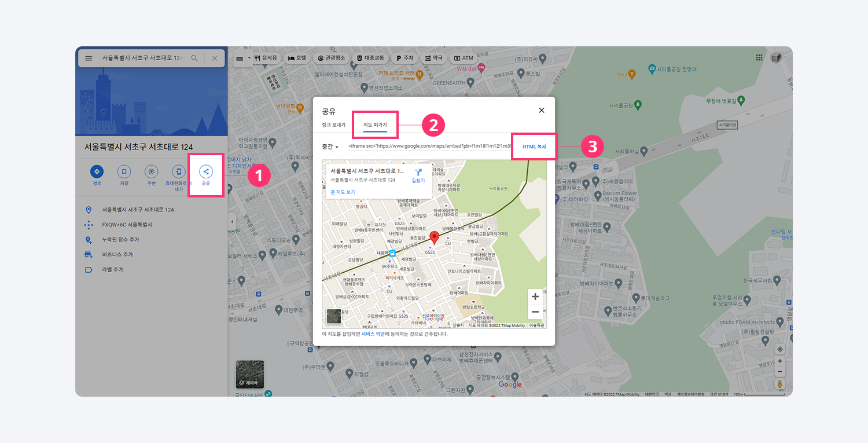Open the hamburger menu in search bar

(x=89, y=58)
